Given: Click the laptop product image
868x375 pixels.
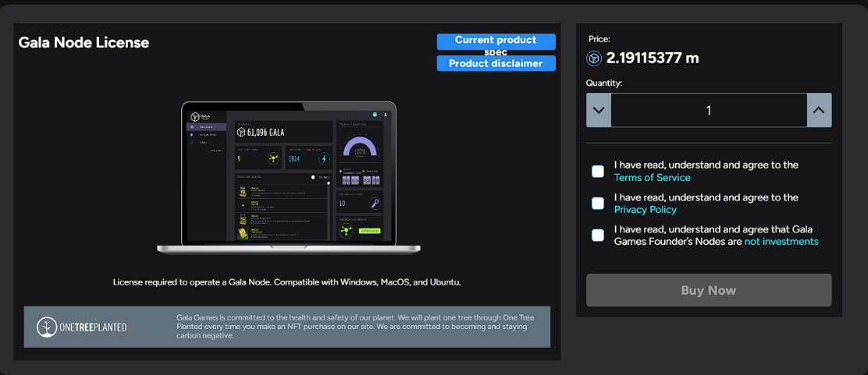Looking at the screenshot, I should [288, 178].
